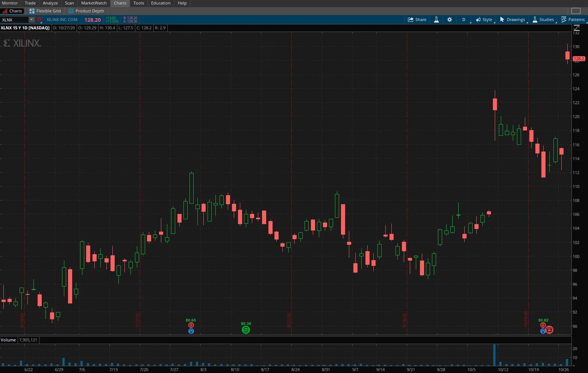The height and width of the screenshot is (373, 588).
Task: Click the $0.65 earnings phone icon
Action: [191, 325]
